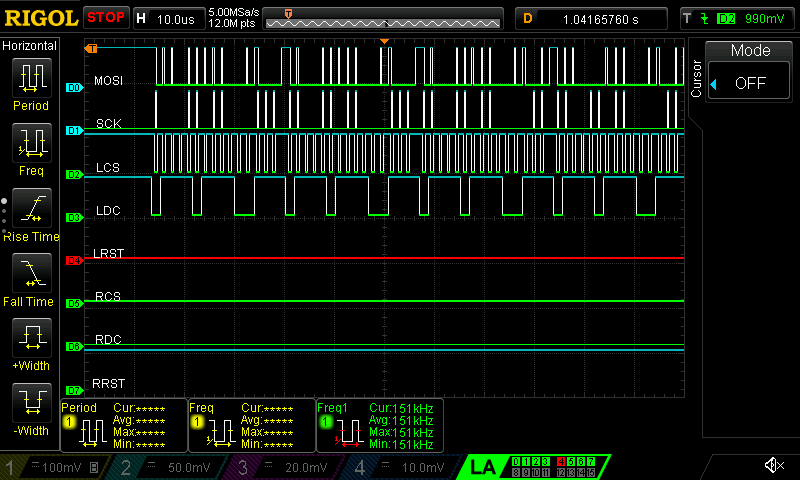Screen dimensions: 800x480
Task: Select the D1 channel marker for SCK
Action: click(74, 131)
